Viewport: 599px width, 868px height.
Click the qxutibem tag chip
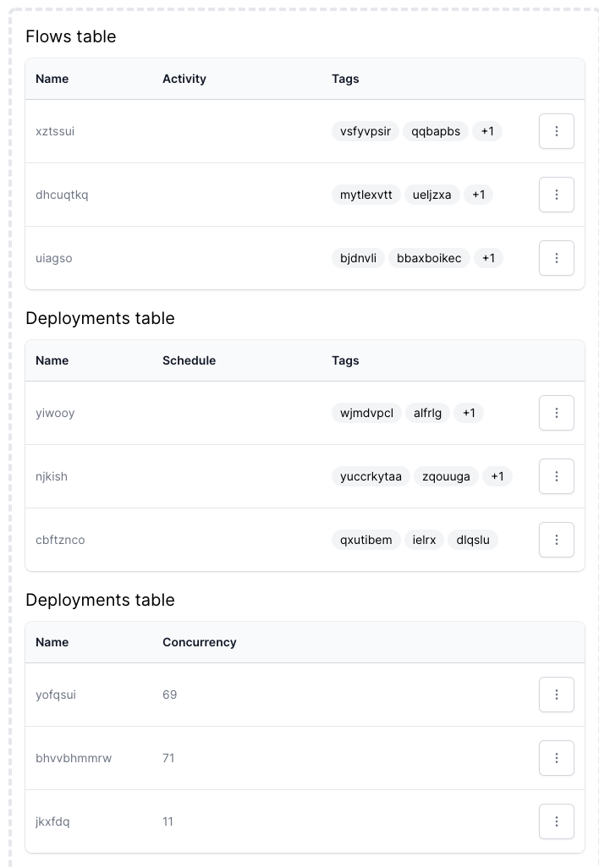[x=365, y=540]
